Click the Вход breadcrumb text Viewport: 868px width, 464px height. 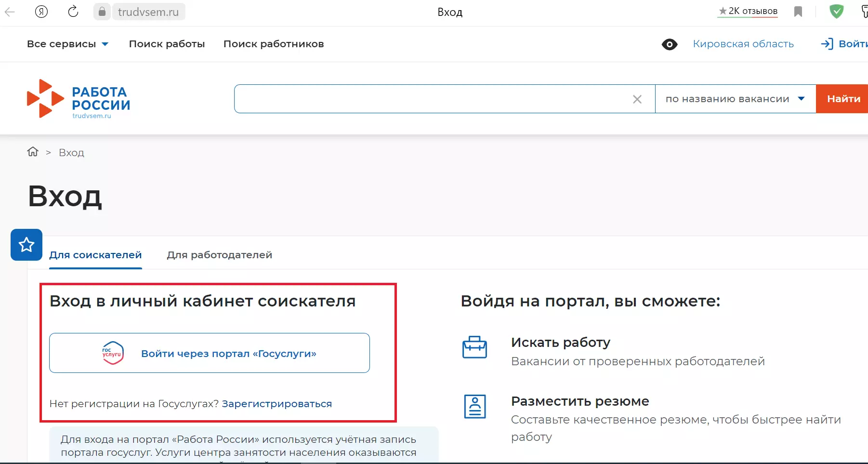[71, 153]
